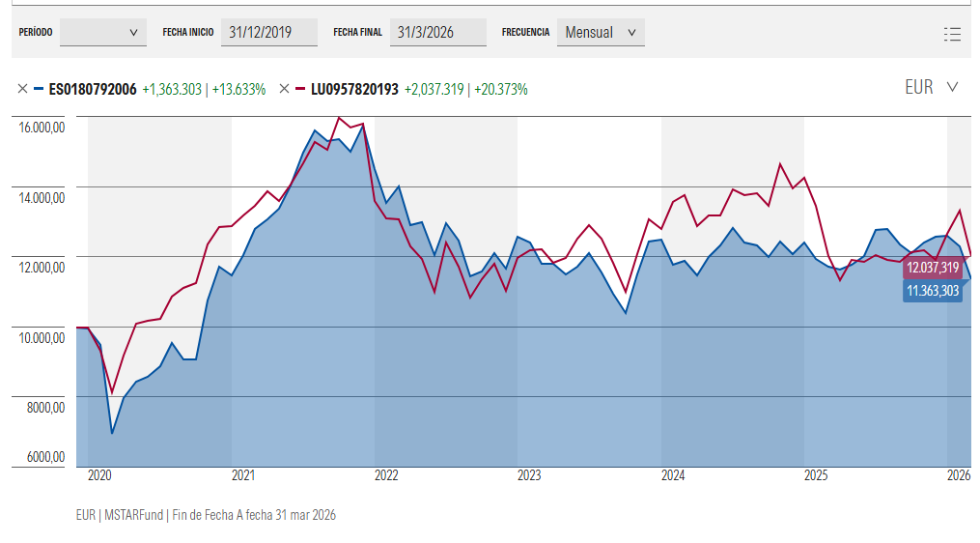
Task: Remove LU0957820193 series with its X
Action: coord(284,89)
